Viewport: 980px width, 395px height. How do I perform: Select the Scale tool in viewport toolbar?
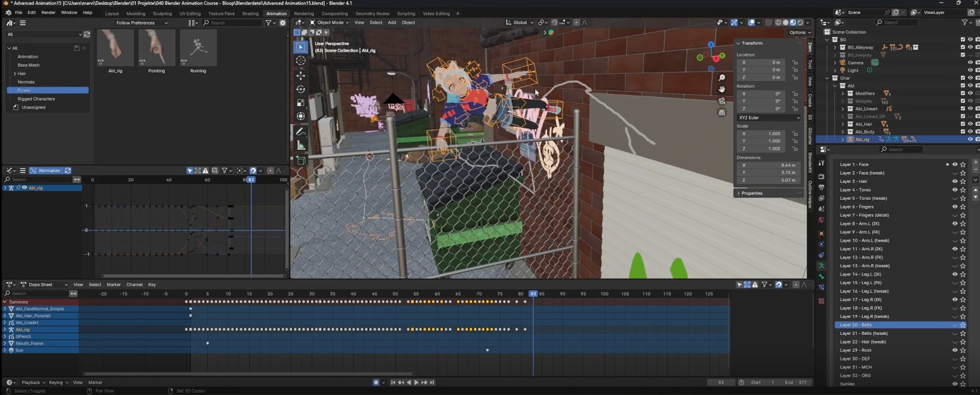pyautogui.click(x=300, y=103)
